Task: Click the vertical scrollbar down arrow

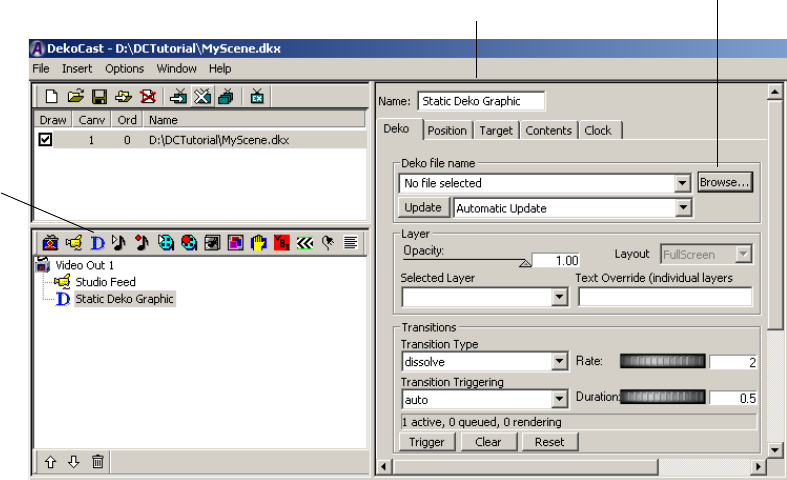Action: coord(775,450)
